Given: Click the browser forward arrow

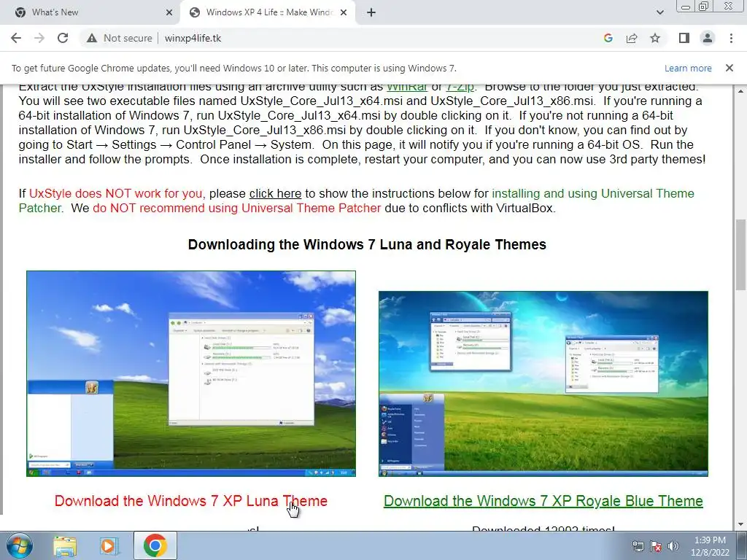Looking at the screenshot, I should 39,38.
